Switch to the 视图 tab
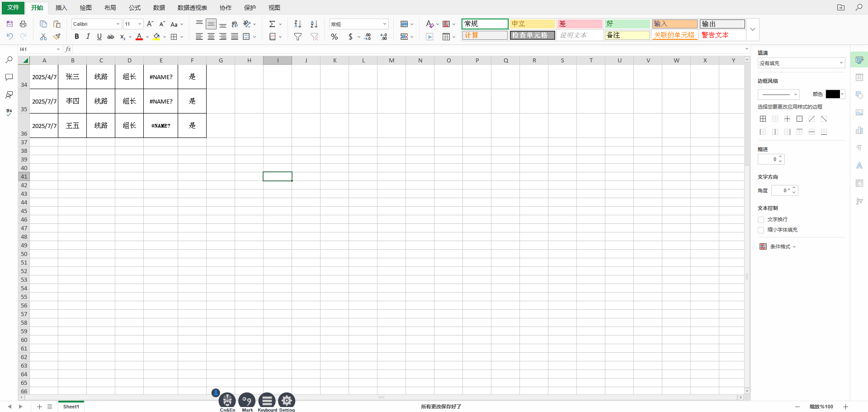 [x=274, y=8]
